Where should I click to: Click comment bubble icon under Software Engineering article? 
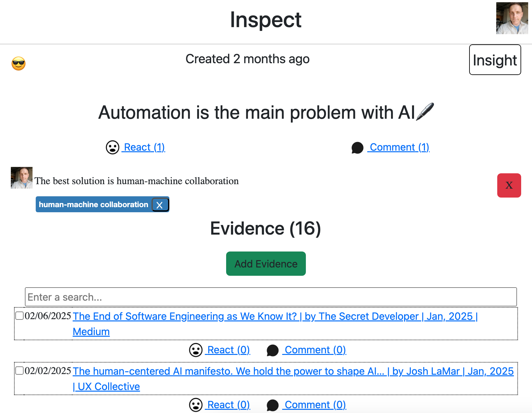(272, 350)
